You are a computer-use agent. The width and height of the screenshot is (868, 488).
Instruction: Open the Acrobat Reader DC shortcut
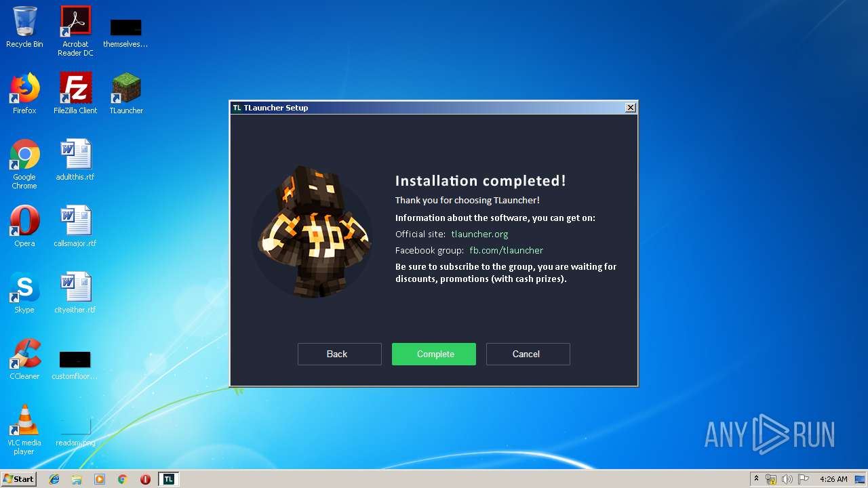point(75,30)
